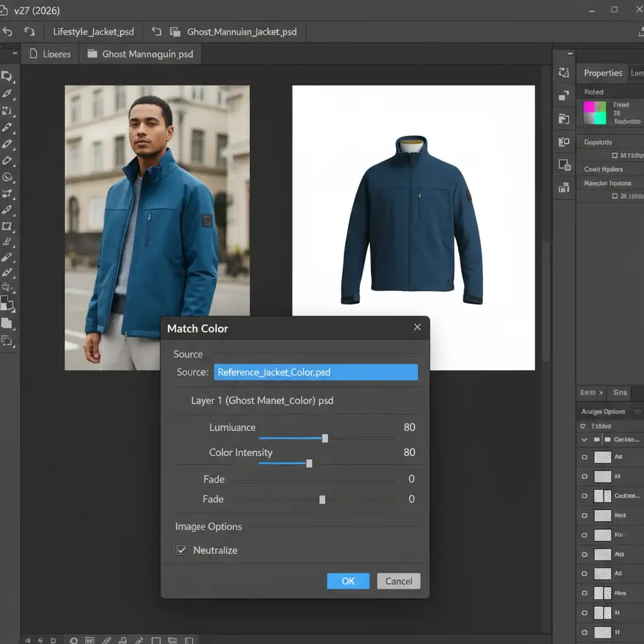Screen dimensions: 644x644
Task: Close the Match Color dialog with X
Action: click(417, 327)
